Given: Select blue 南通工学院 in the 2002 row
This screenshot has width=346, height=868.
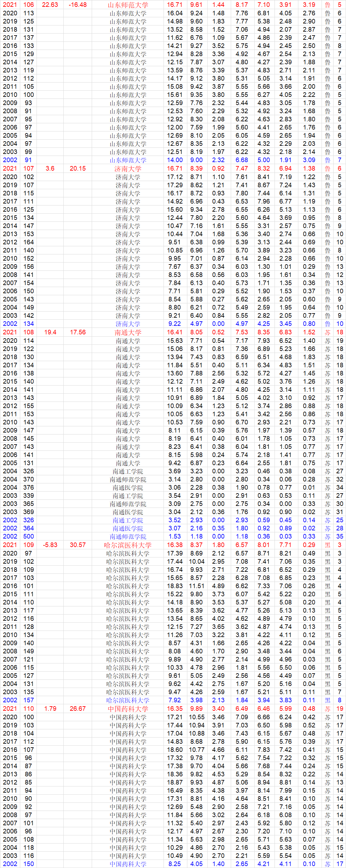Looking at the screenshot, I should pyautogui.click(x=128, y=520).
